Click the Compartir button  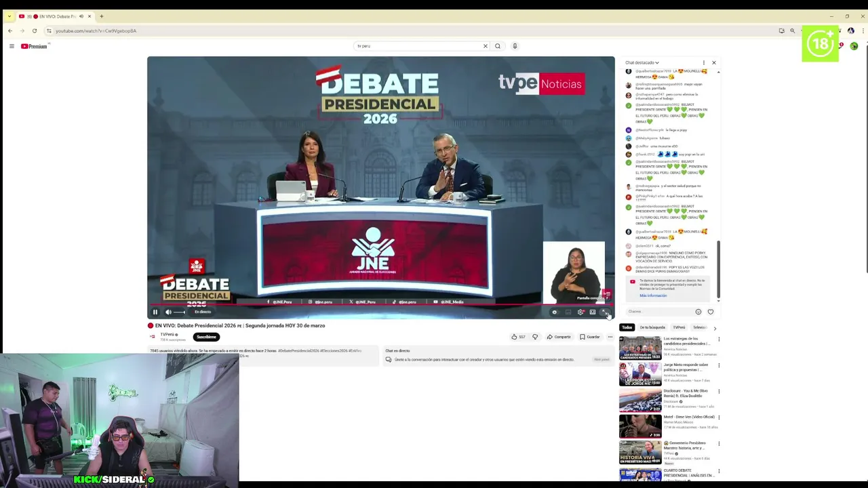559,337
